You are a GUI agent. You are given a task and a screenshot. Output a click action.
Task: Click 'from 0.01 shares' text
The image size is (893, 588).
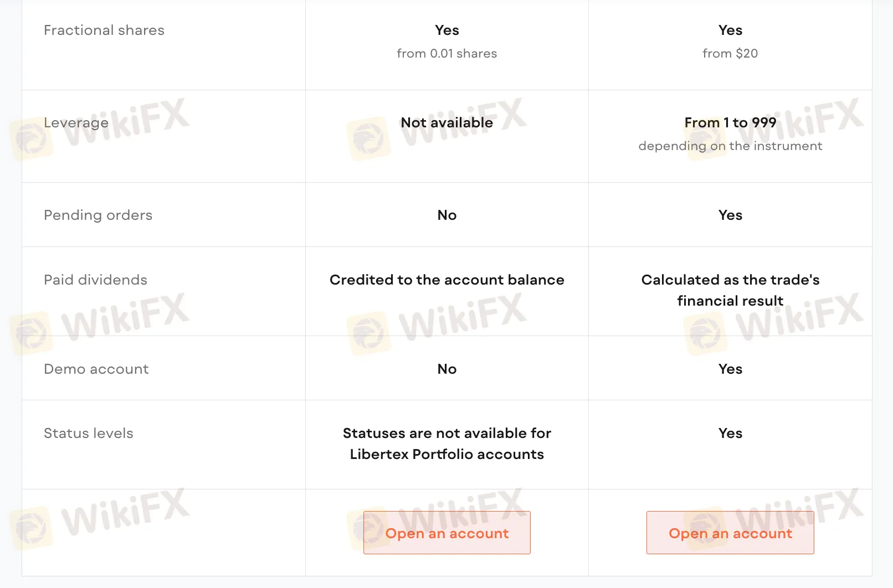pyautogui.click(x=447, y=53)
